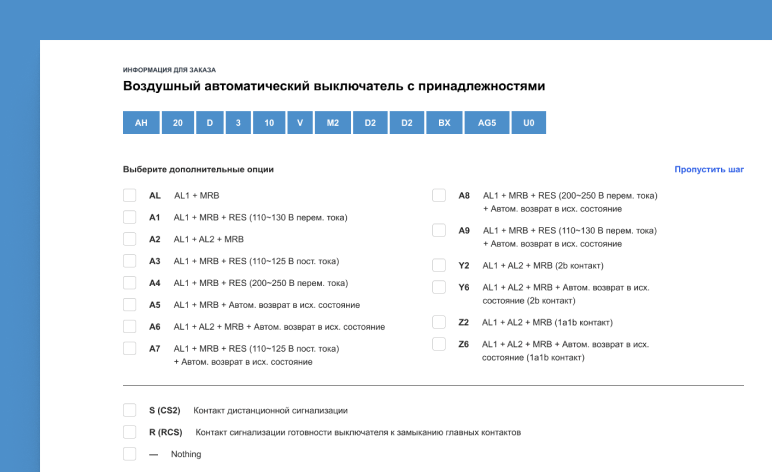Click the AH code segment button
Image resolution: width=772 pixels, height=472 pixels.
(x=141, y=123)
